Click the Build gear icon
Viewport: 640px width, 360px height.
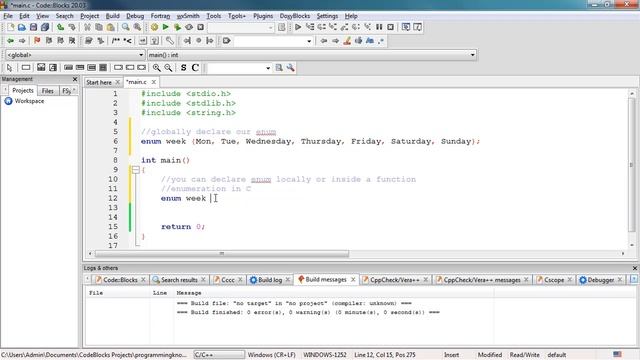(x=154, y=27)
